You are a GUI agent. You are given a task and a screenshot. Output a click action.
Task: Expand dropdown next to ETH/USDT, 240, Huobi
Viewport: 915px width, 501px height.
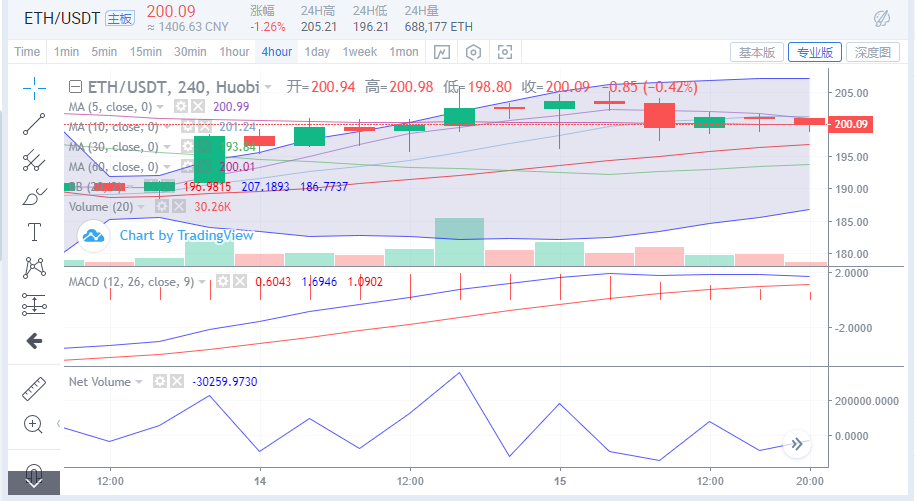[268, 87]
